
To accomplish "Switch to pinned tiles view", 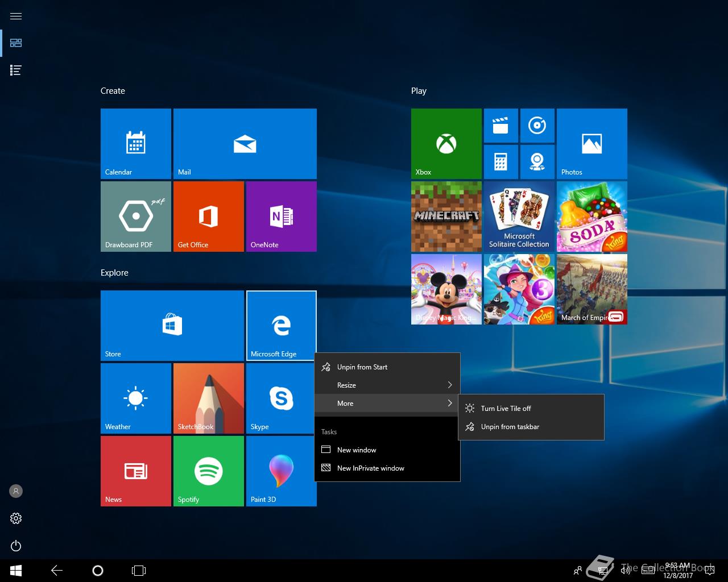I will 16,43.
